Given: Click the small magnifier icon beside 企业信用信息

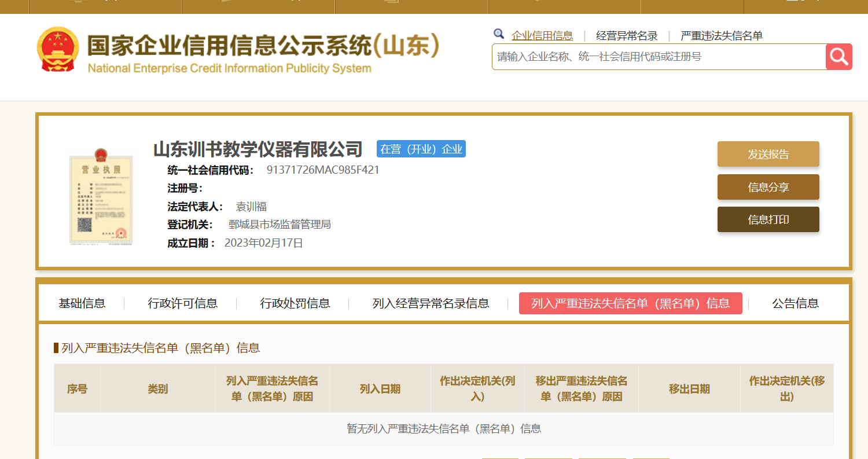Looking at the screenshot, I should pos(498,34).
